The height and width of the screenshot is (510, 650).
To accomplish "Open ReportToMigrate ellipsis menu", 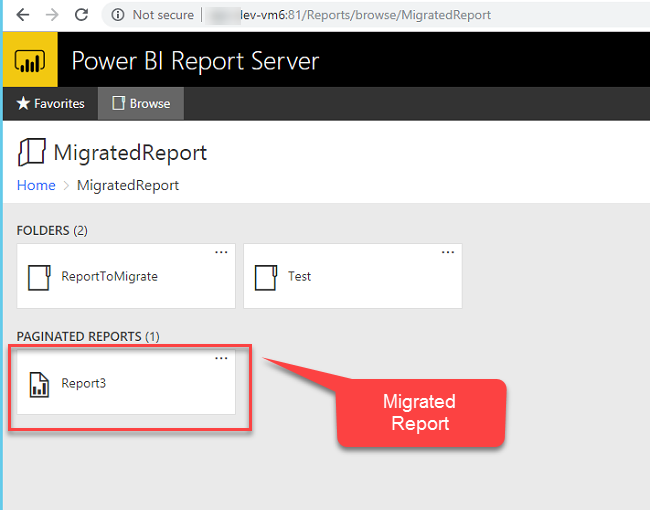I will [x=221, y=252].
